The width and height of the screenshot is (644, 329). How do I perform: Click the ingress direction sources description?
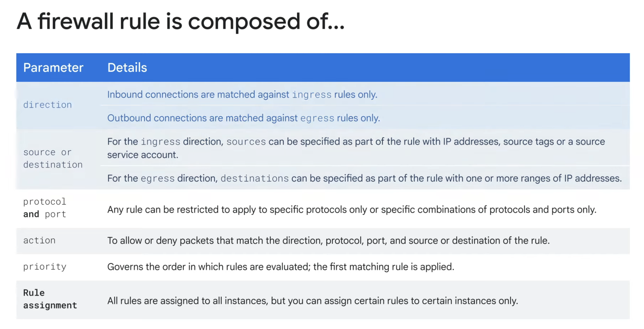point(356,148)
